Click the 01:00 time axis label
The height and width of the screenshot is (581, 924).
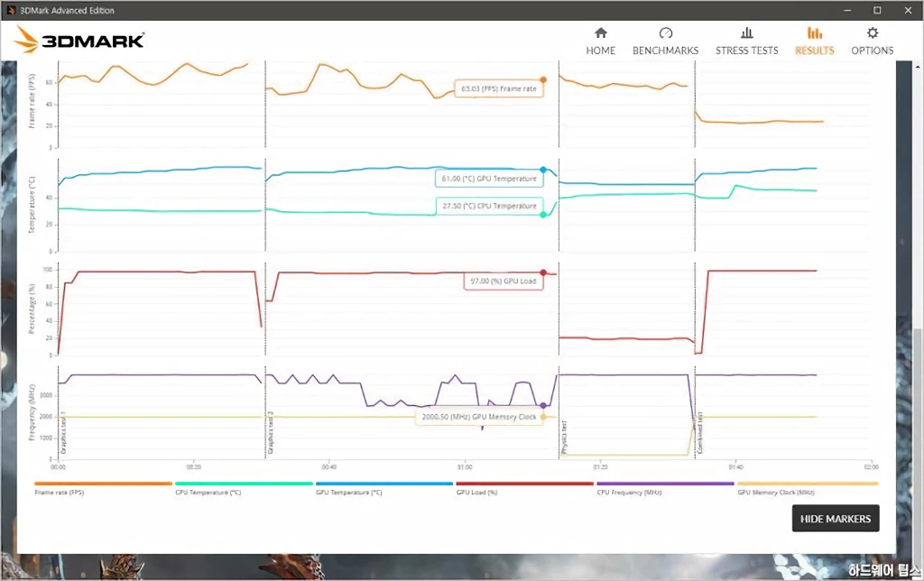465,466
